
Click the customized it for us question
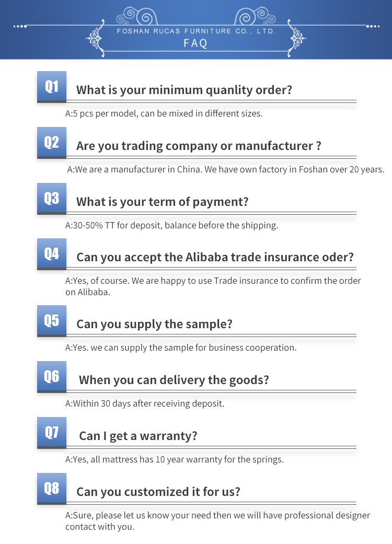point(158,492)
